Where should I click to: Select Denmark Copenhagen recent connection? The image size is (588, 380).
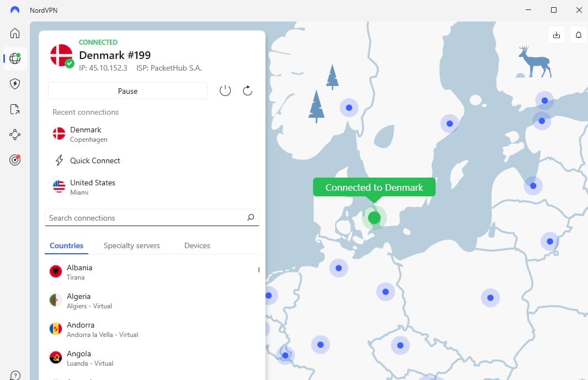click(x=152, y=134)
